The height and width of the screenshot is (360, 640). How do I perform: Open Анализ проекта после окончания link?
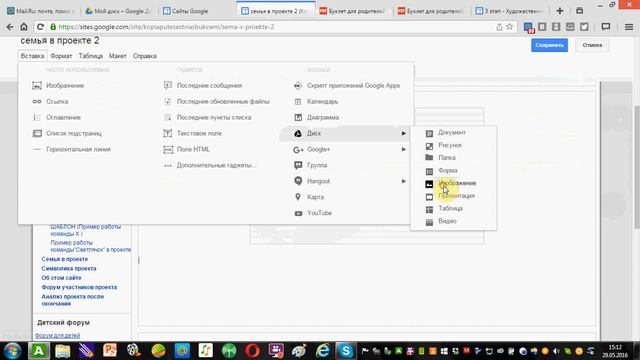tap(73, 300)
